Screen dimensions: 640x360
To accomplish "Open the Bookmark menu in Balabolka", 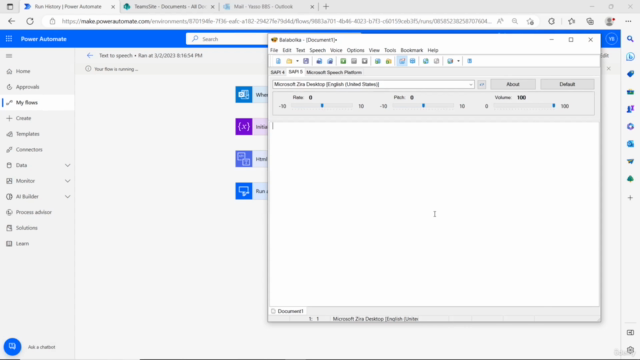I will (411, 50).
